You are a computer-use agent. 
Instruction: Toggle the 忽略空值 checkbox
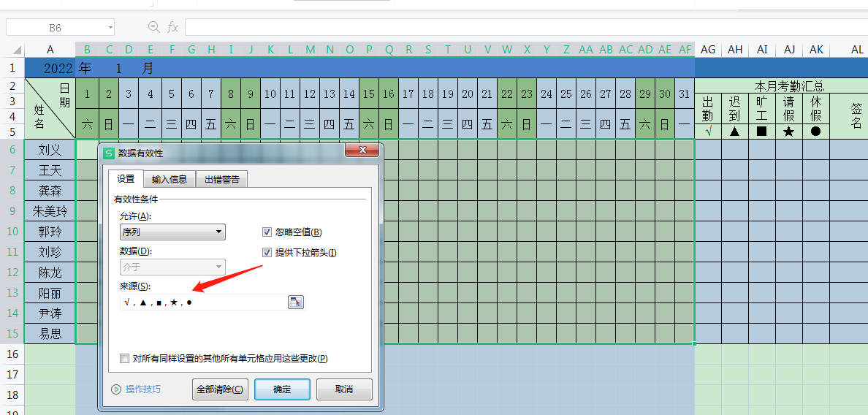tap(267, 232)
